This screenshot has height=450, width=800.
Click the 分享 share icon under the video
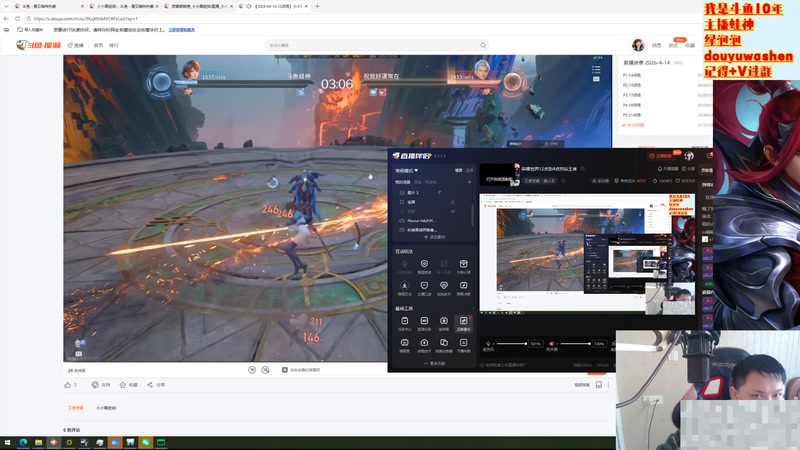point(149,385)
